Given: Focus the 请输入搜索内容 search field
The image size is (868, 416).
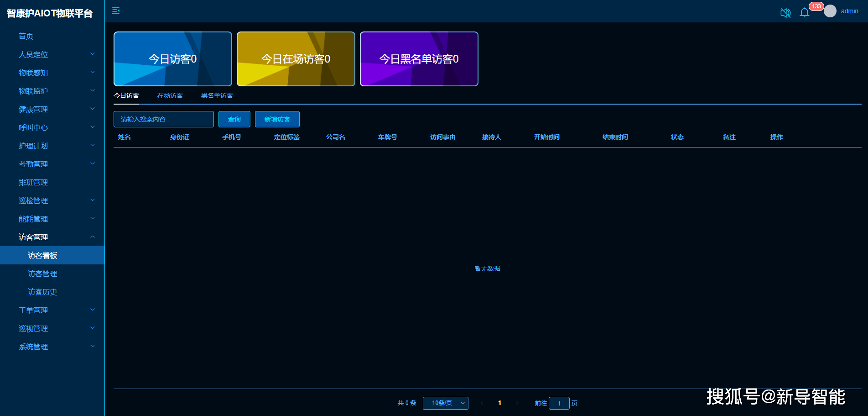Looking at the screenshot, I should point(163,119).
